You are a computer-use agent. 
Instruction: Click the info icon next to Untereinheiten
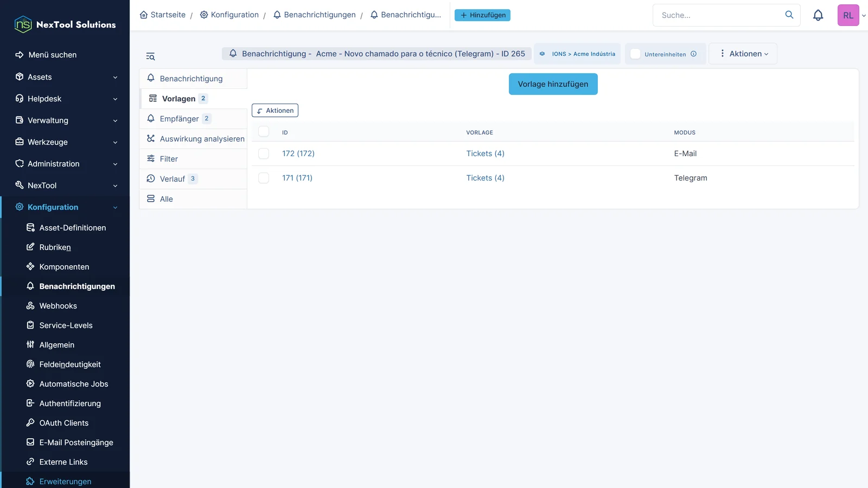[x=693, y=54]
